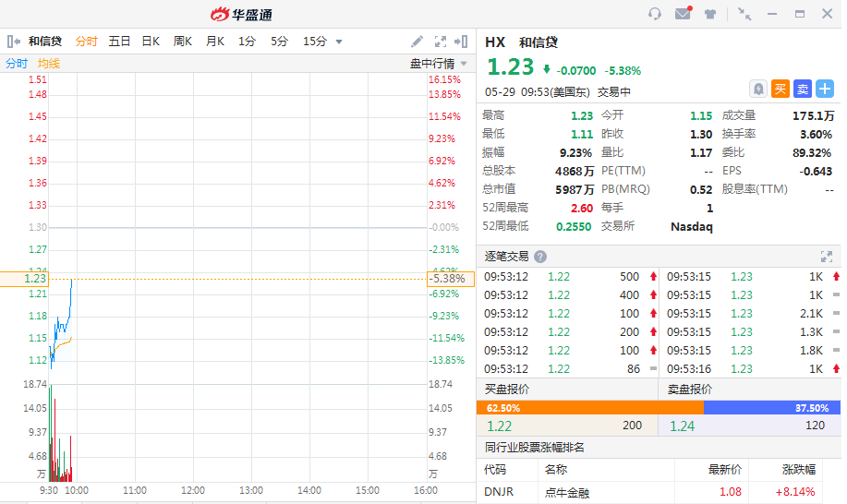Switch to the 五日 chart tab
847x504 pixels.
119,42
